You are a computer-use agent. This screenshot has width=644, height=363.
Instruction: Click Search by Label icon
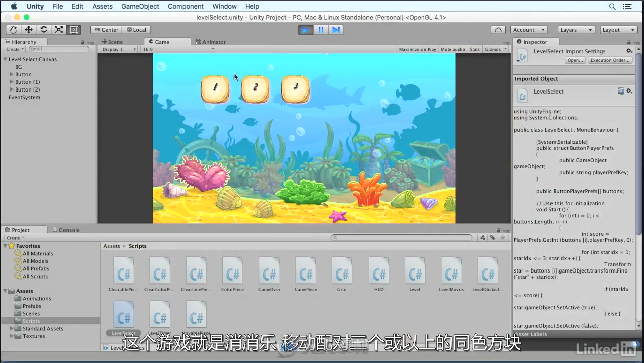493,238
